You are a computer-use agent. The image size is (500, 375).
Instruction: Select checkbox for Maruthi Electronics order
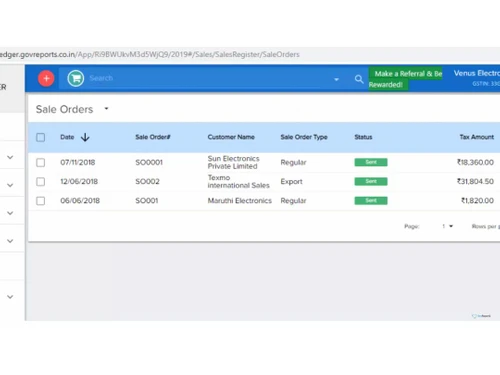point(41,201)
